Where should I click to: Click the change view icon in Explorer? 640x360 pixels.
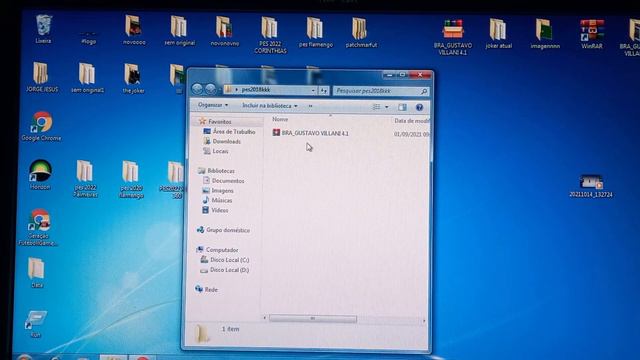pyautogui.click(x=376, y=107)
